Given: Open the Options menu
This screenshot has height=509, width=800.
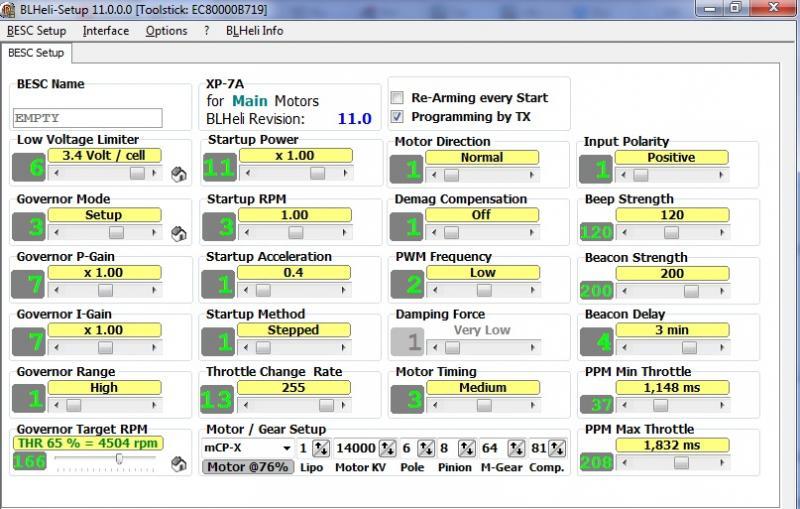Looking at the screenshot, I should click(x=166, y=31).
